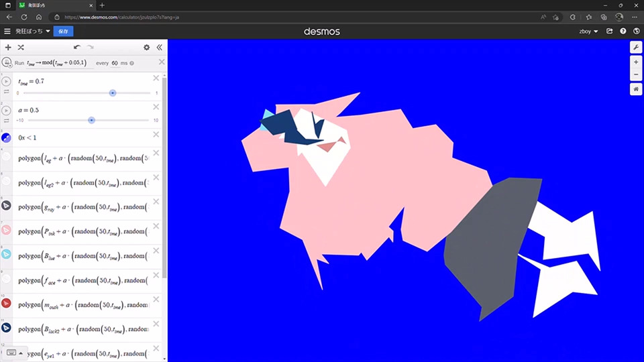Select the 発狂ぼっち browser tab
The height and width of the screenshot is (362, 644).
point(56,5)
